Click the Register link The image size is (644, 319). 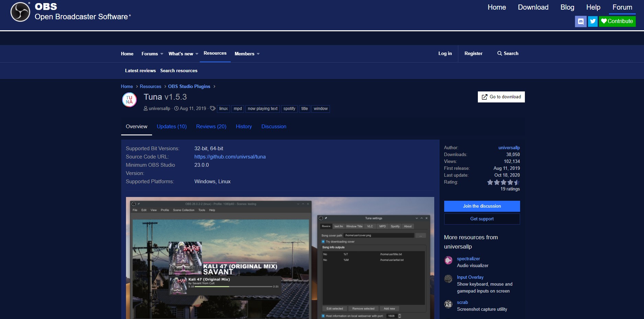[473, 54]
